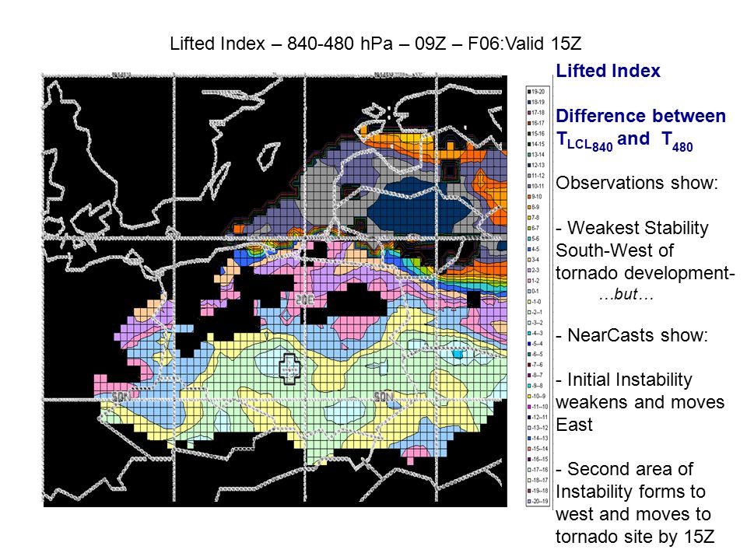This screenshot has width=747, height=560.
Task: Click the -20--19 legend color swatch
Action: [529, 501]
